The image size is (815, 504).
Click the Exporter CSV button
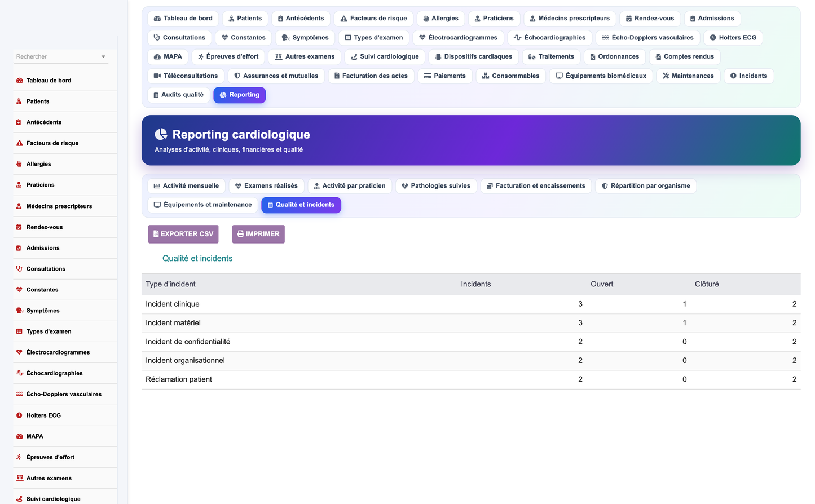(x=183, y=234)
